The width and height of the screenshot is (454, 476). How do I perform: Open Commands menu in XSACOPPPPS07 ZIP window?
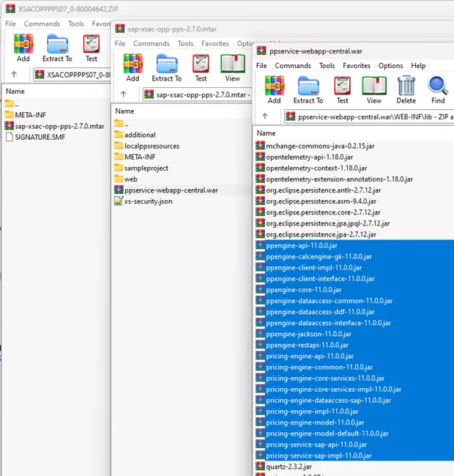tap(42, 23)
